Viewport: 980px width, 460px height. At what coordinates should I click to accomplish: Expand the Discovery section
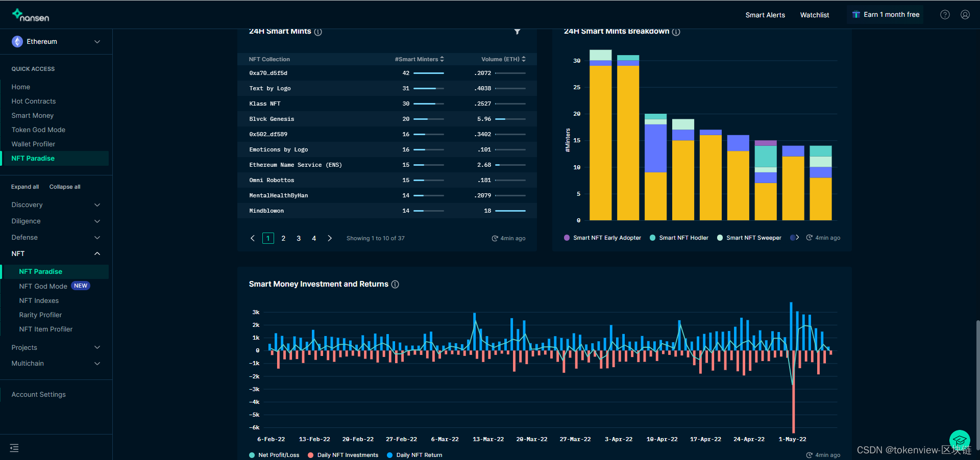(x=56, y=205)
